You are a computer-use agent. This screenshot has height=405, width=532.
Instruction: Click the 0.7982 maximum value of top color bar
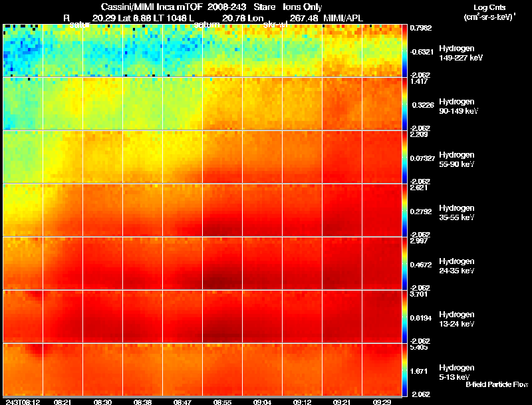point(421,28)
